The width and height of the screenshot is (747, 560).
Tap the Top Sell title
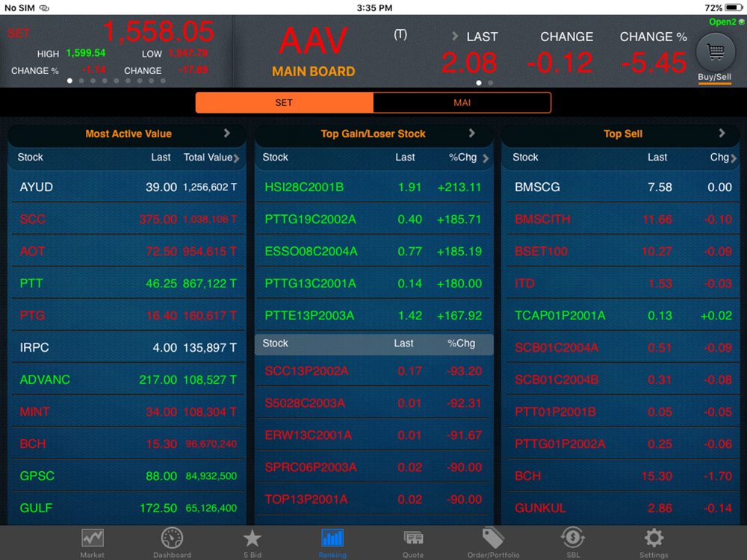(x=623, y=134)
